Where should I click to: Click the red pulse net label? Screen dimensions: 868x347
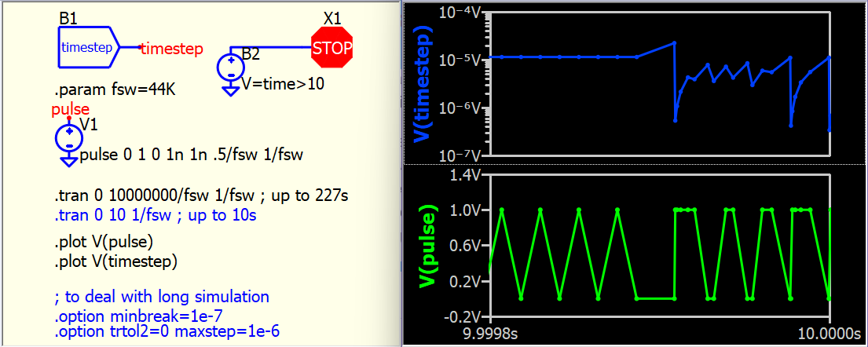(x=70, y=110)
